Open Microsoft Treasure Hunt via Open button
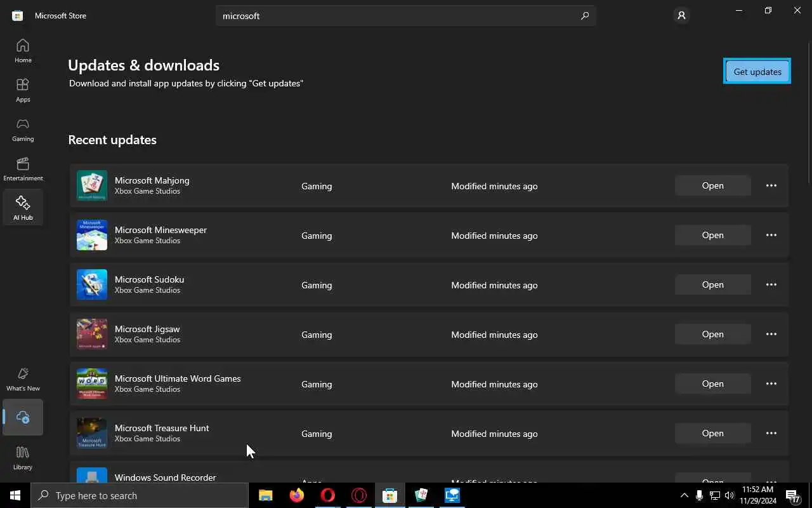Image resolution: width=812 pixels, height=508 pixels. point(712,433)
